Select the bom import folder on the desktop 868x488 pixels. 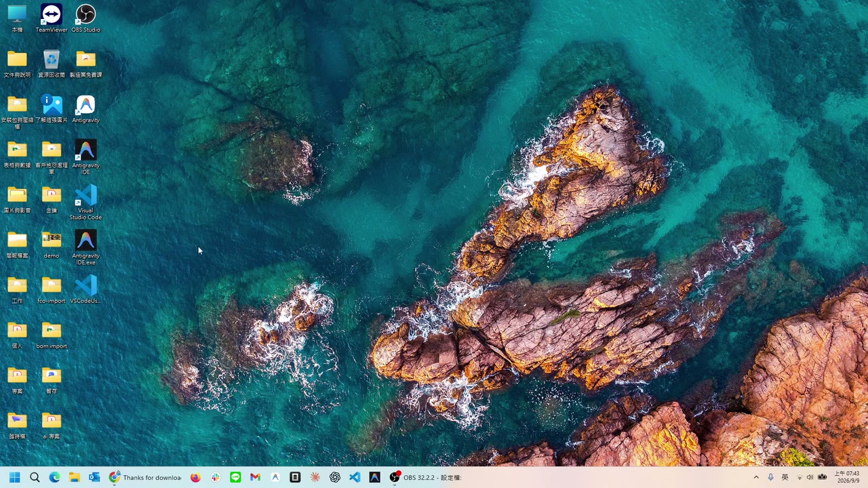[52, 335]
